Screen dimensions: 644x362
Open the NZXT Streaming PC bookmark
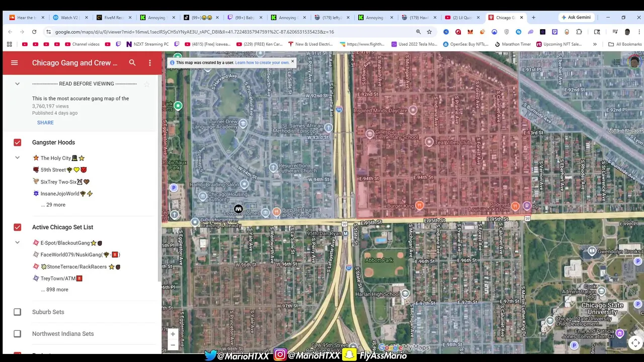tap(147, 44)
